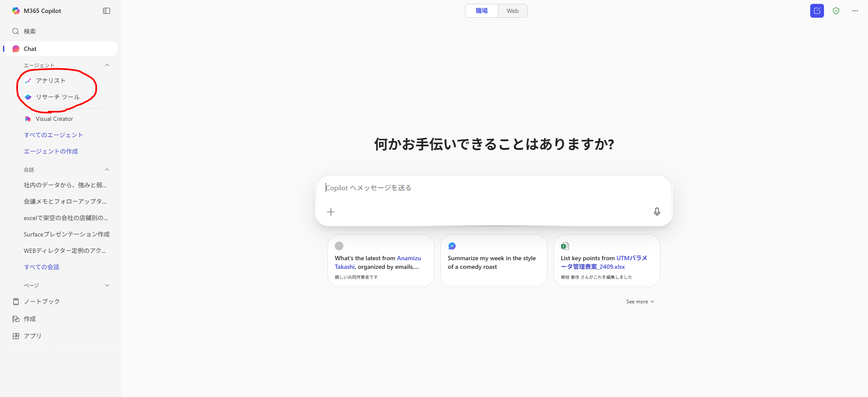Open conversation WEBディレクター定例のアク...
The height and width of the screenshot is (397, 868).
pyautogui.click(x=65, y=251)
